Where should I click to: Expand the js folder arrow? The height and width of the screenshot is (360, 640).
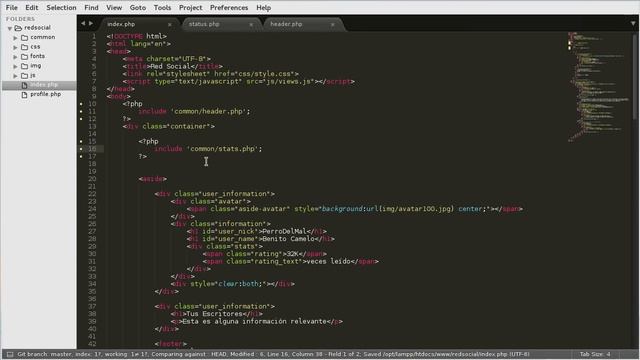[16, 76]
